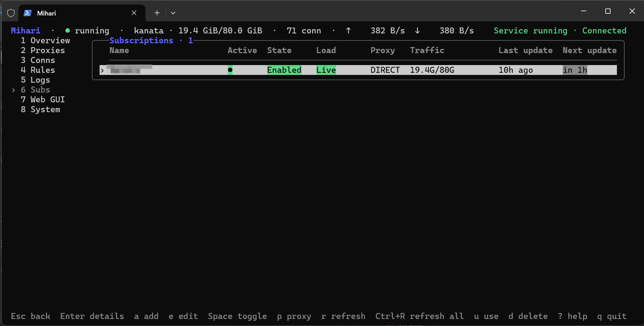The width and height of the screenshot is (644, 326).
Task: Click the Traffic column header
Action: (x=427, y=50)
